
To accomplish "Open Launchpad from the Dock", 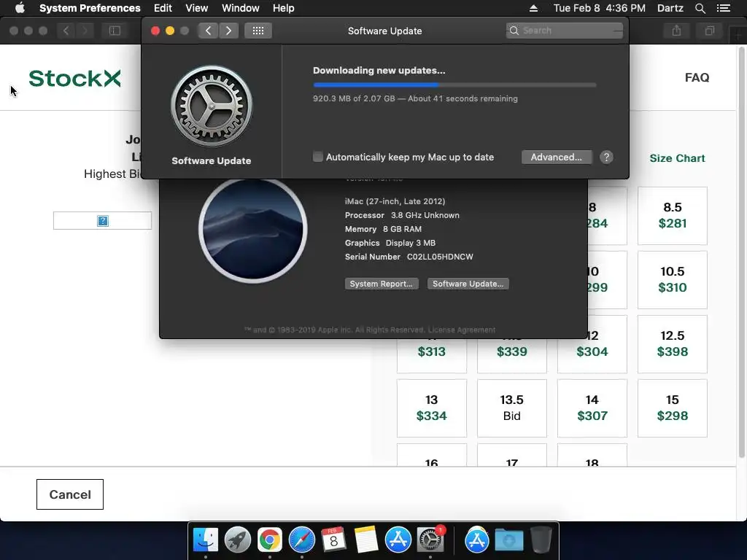I will [238, 540].
